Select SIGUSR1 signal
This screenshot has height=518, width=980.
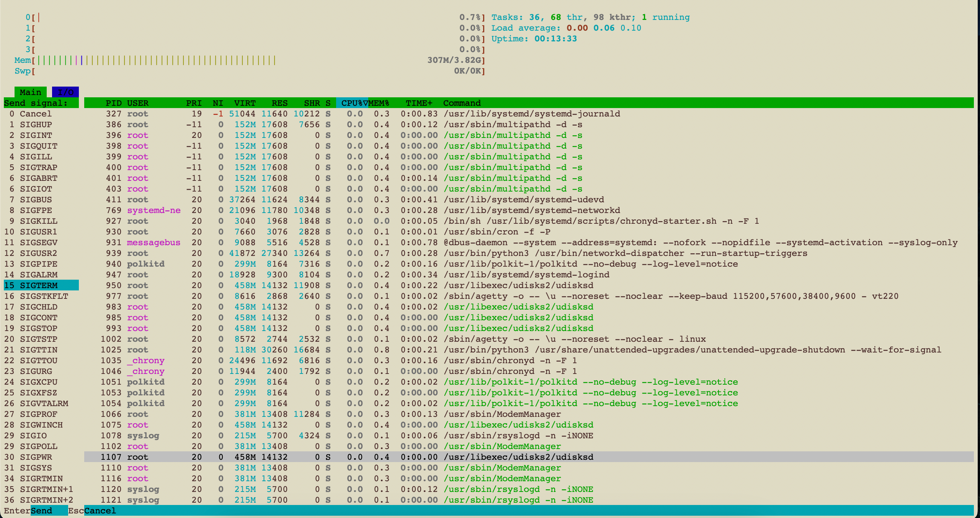click(x=41, y=232)
